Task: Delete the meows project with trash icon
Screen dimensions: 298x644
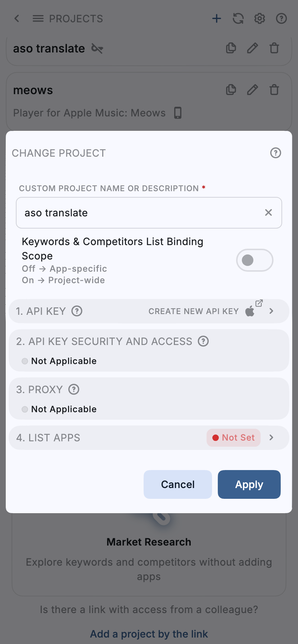Action: [x=274, y=90]
